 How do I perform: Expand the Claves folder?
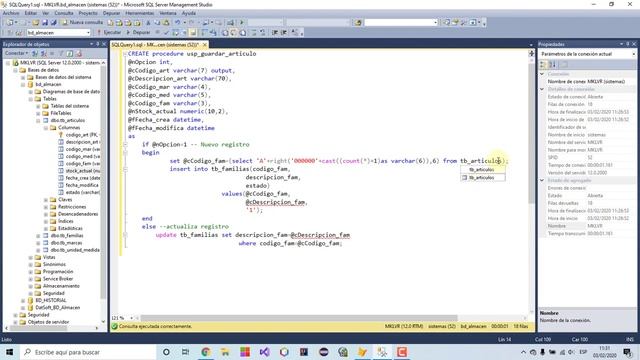(46, 200)
